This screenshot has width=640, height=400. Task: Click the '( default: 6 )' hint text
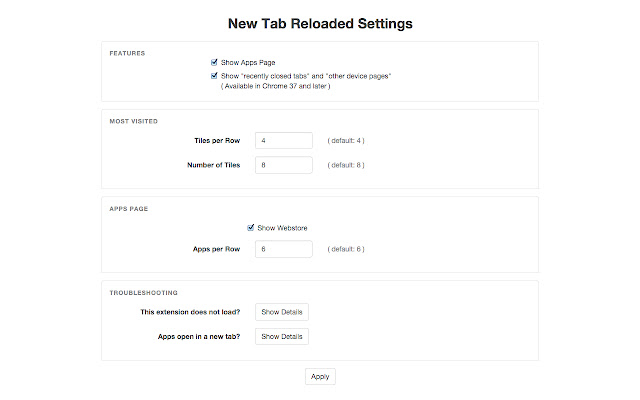tap(346, 249)
